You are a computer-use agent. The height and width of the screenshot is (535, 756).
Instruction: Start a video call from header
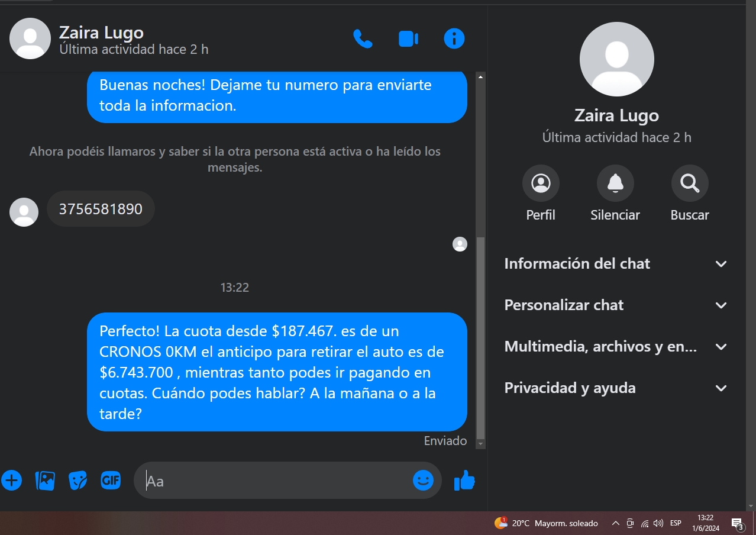click(x=408, y=39)
